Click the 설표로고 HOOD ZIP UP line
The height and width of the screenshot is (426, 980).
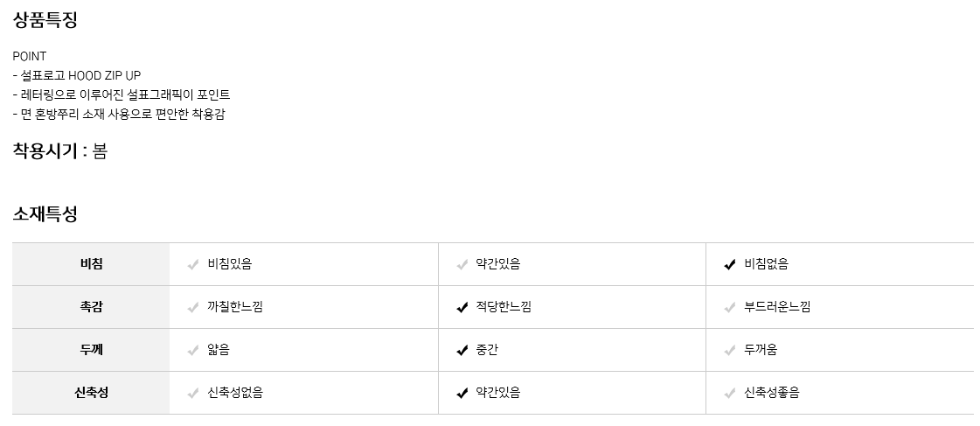pyautogui.click(x=77, y=75)
